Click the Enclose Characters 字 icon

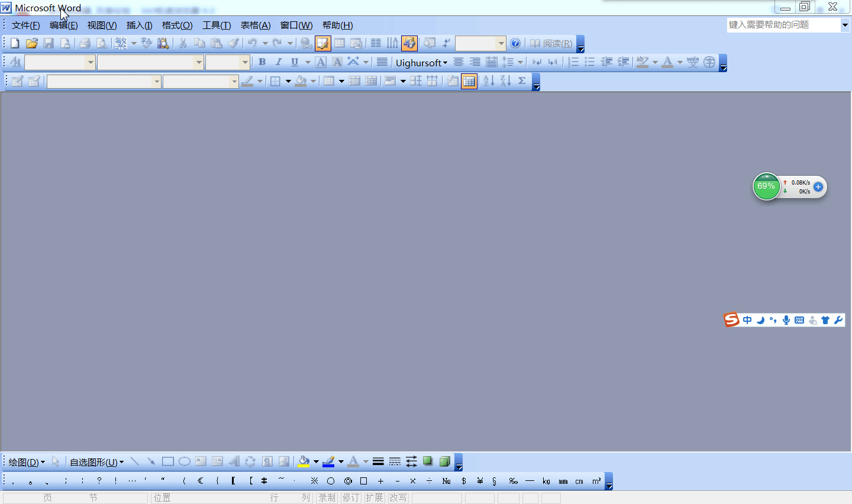709,62
